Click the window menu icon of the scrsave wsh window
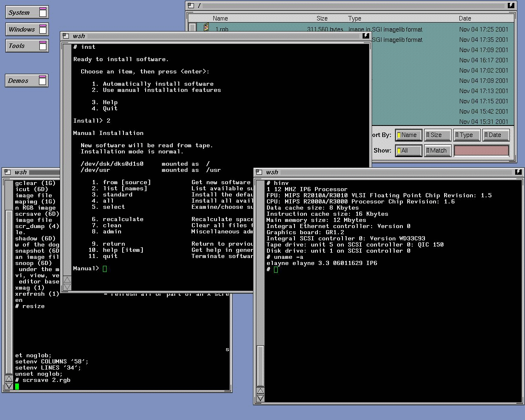Screen dimensions: 525x420 tap(8, 172)
